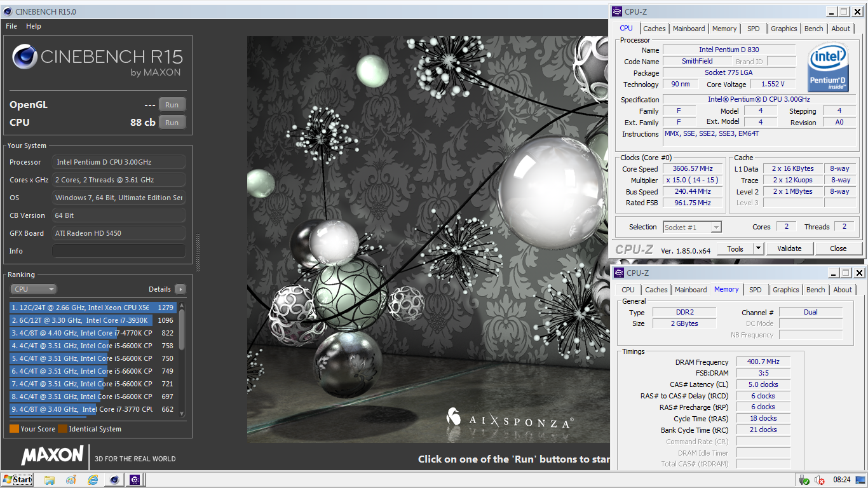Open the Start menu
868x488 pixels.
pyautogui.click(x=17, y=480)
